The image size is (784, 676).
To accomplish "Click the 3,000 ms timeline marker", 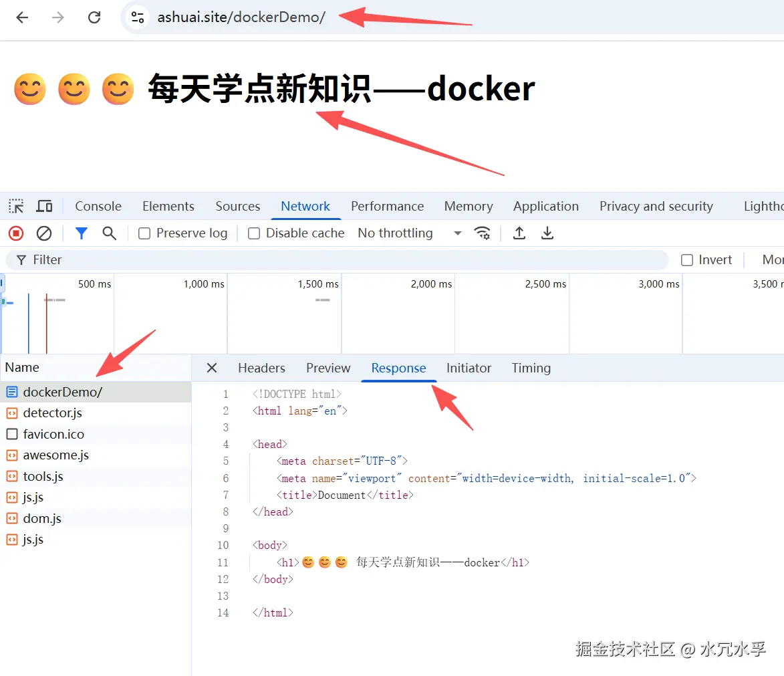I will pyautogui.click(x=658, y=284).
